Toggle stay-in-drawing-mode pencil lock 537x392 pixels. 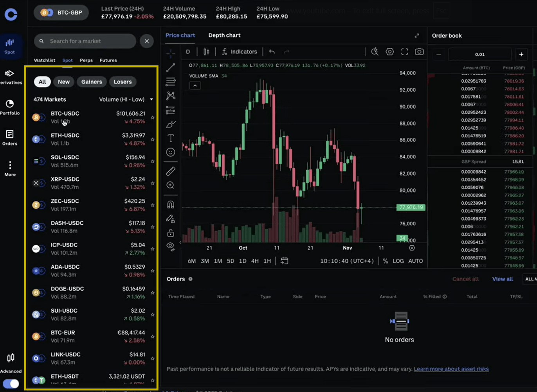[x=171, y=219]
